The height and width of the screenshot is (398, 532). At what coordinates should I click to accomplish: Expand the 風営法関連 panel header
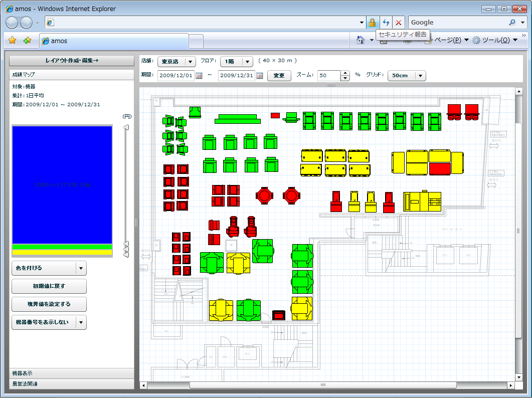[x=72, y=384]
